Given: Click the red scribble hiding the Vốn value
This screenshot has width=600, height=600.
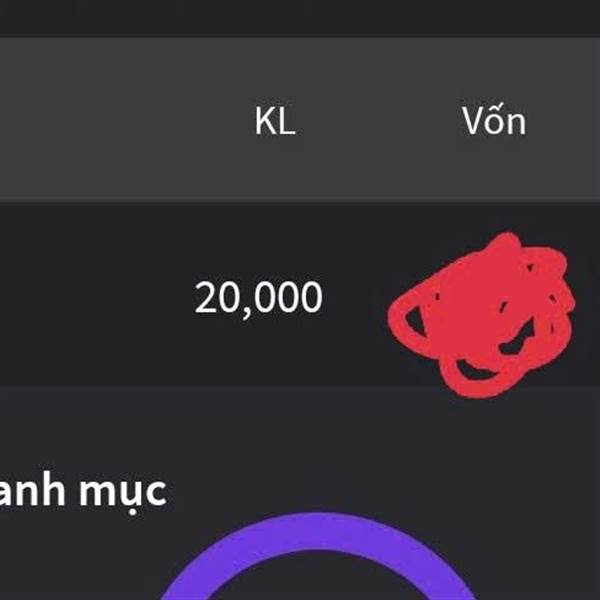Looking at the screenshot, I should click(x=481, y=316).
